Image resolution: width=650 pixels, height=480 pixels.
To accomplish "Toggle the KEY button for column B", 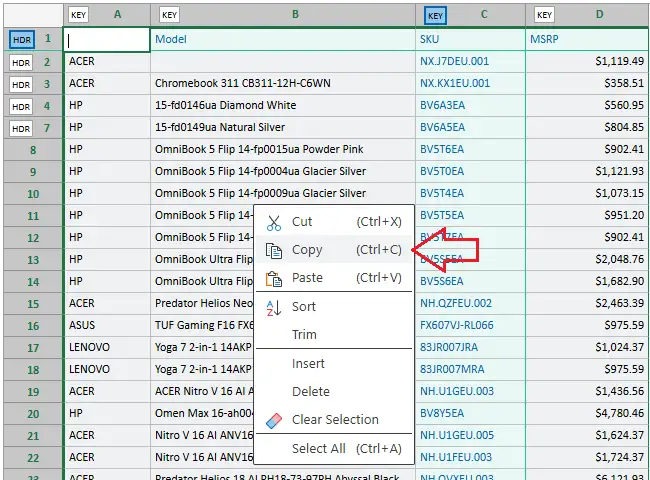I will tap(169, 15).
